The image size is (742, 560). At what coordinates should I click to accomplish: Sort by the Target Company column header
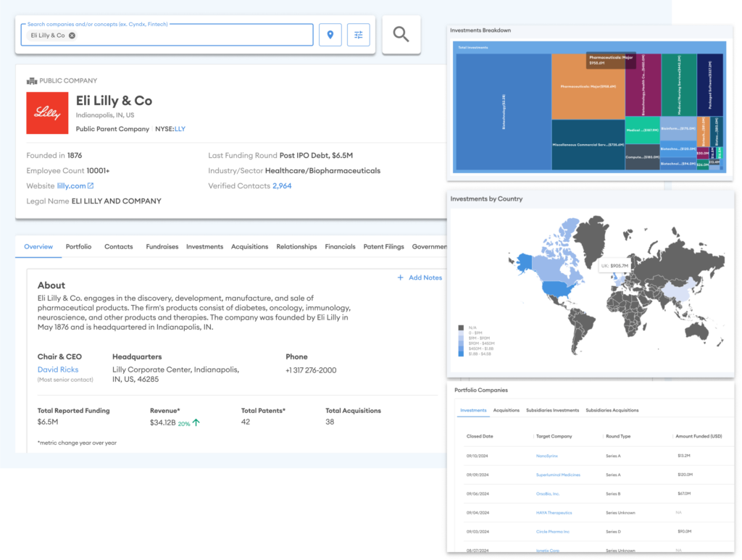click(x=554, y=436)
